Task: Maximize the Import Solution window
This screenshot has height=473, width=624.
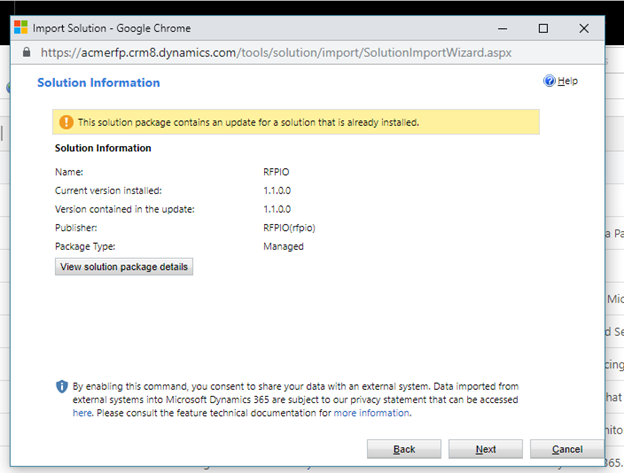Action: coord(543,28)
